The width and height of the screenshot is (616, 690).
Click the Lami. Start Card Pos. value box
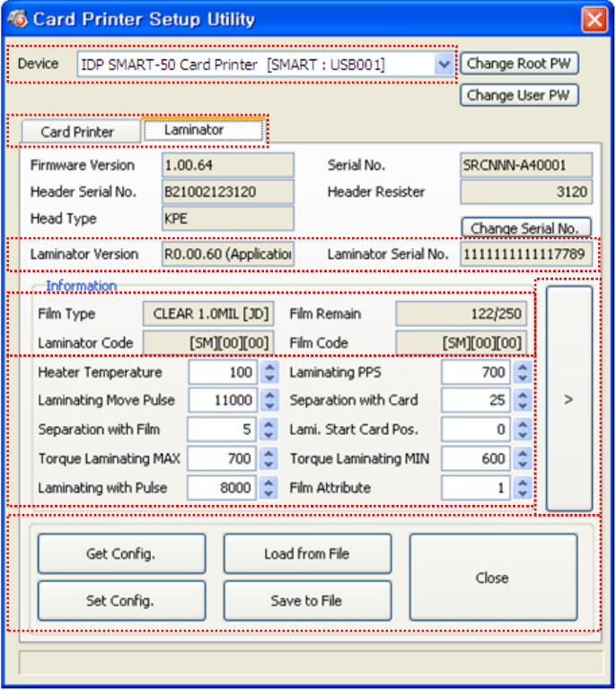[476, 429]
